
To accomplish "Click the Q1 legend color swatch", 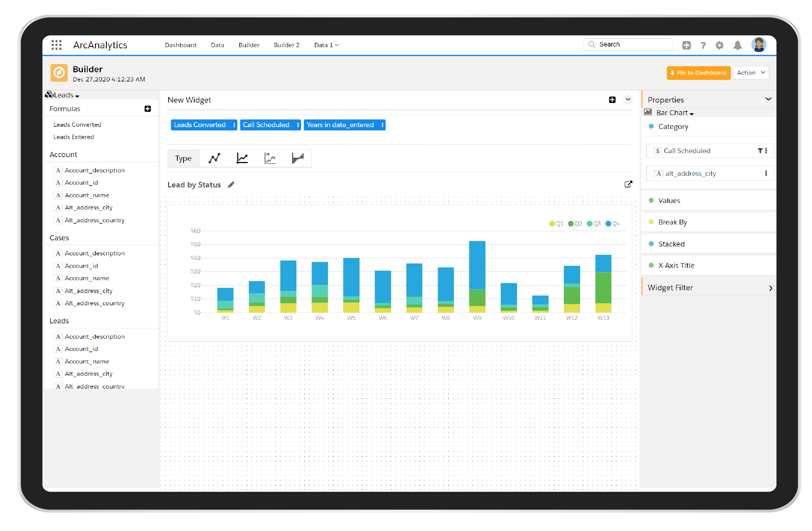I will coord(546,224).
